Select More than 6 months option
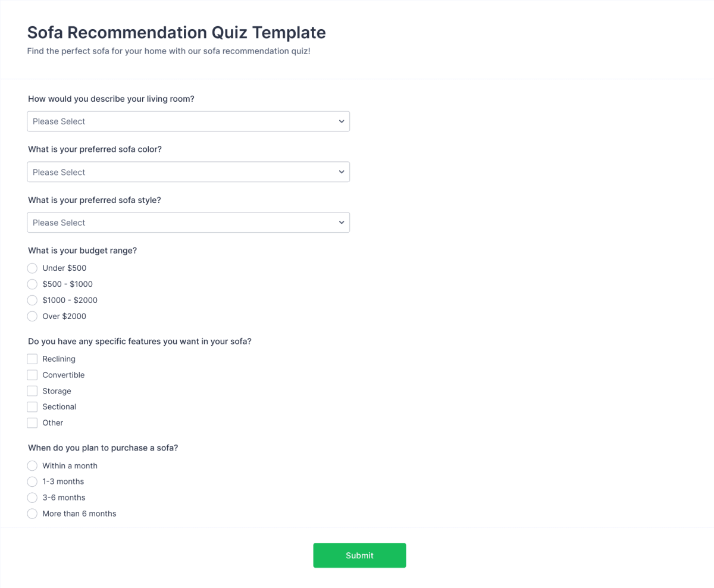Viewport: 714px width, 588px height. coord(32,513)
